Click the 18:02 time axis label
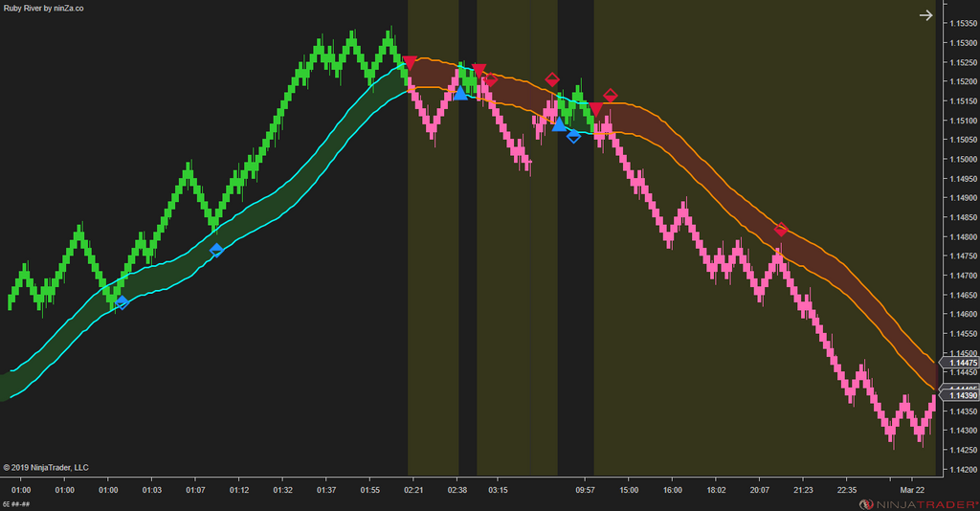The image size is (980, 511). pyautogui.click(x=716, y=490)
